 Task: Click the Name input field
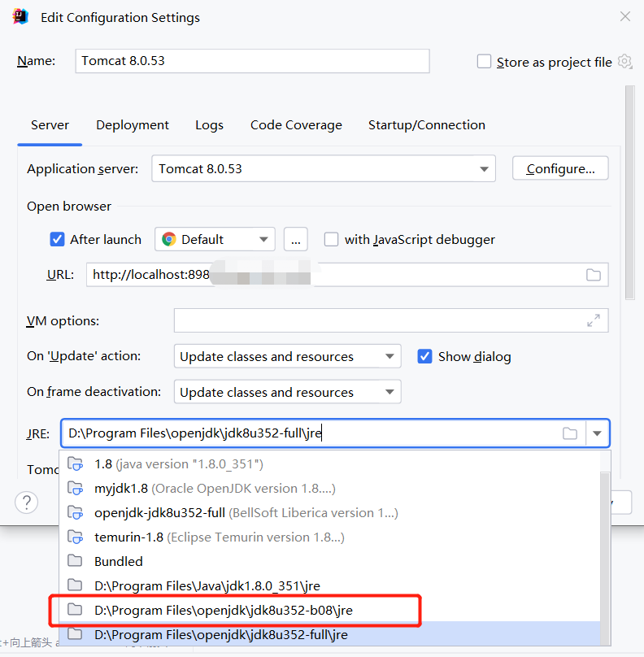pyautogui.click(x=252, y=61)
